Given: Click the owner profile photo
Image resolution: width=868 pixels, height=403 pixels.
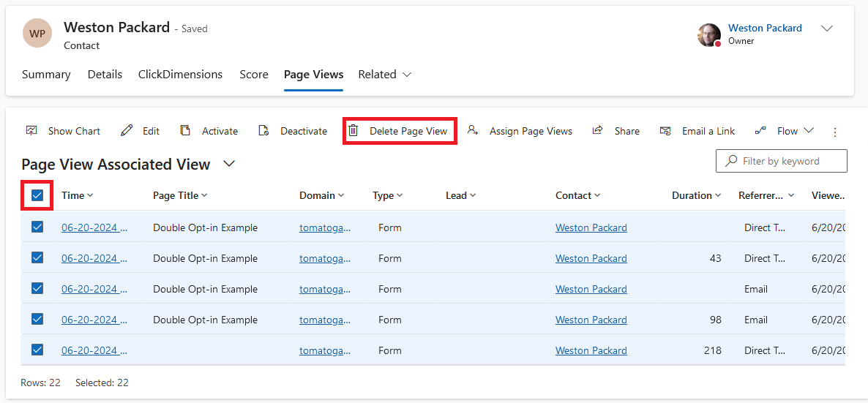Looking at the screenshot, I should pos(709,35).
